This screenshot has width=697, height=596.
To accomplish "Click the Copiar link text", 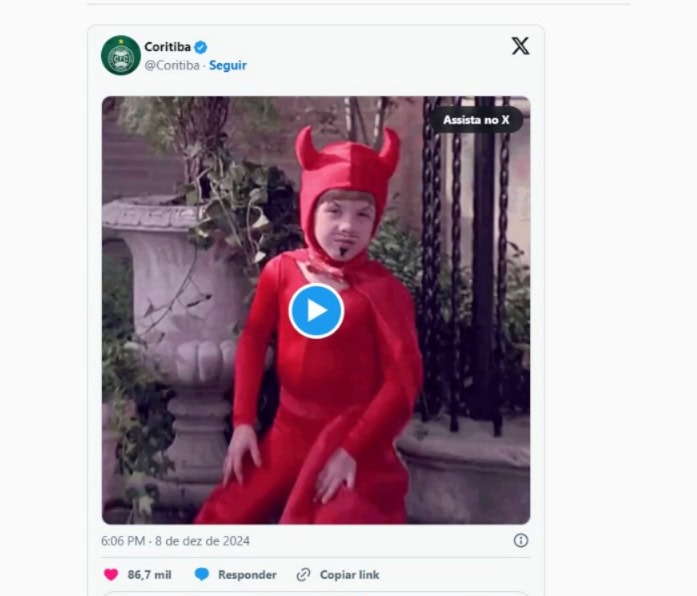I will pos(349,575).
